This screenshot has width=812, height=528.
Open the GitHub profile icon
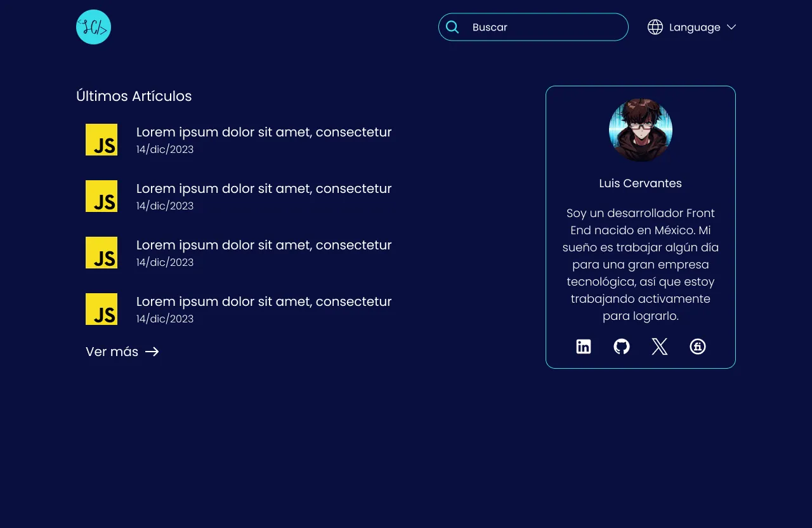pyautogui.click(x=621, y=346)
